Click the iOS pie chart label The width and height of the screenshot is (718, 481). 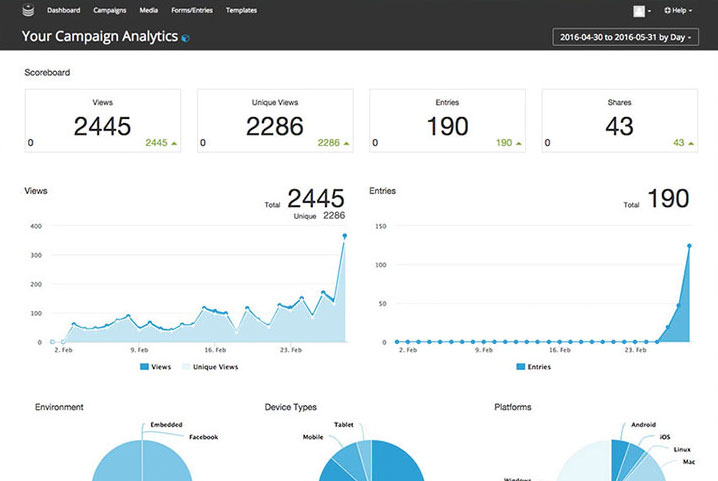click(x=665, y=437)
